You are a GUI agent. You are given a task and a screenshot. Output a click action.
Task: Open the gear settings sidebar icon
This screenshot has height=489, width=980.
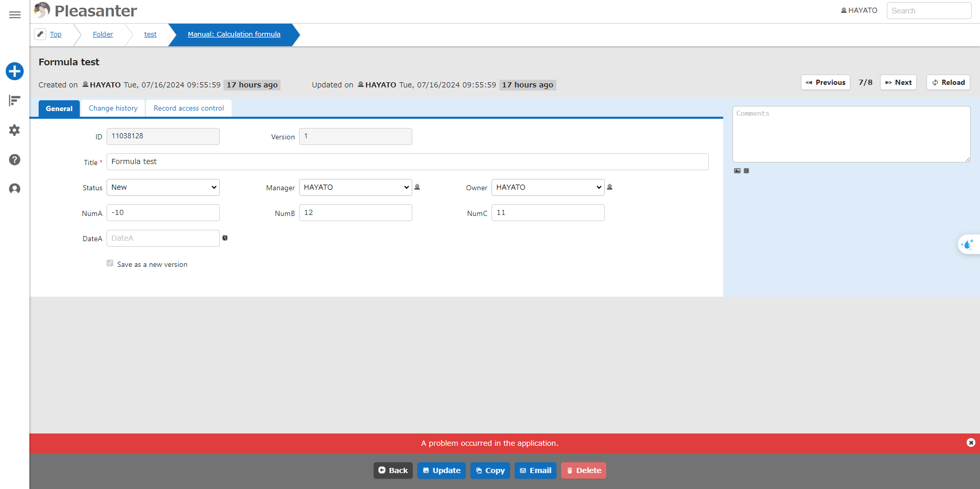15,130
